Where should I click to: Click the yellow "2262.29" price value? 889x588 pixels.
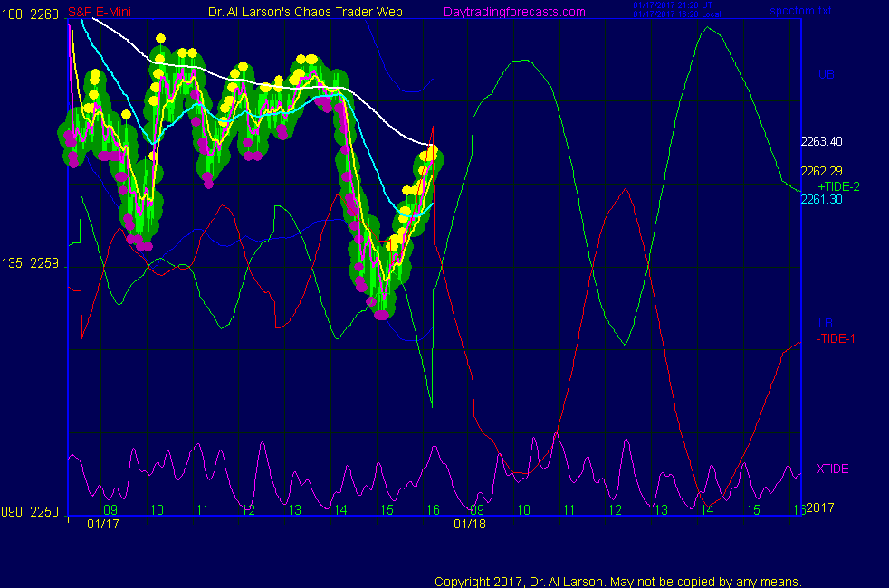pos(821,171)
